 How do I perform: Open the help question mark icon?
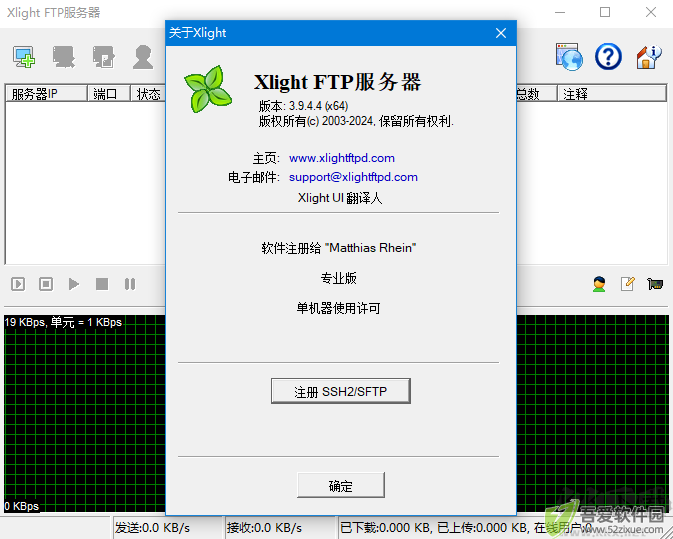point(608,57)
